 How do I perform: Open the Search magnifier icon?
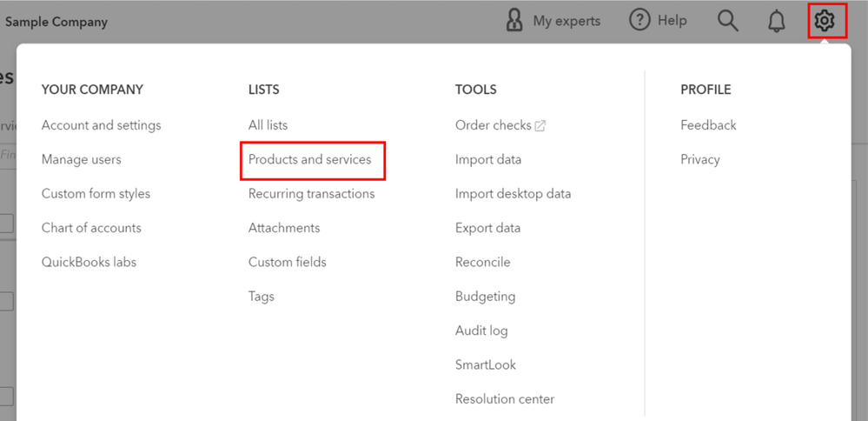pos(727,21)
